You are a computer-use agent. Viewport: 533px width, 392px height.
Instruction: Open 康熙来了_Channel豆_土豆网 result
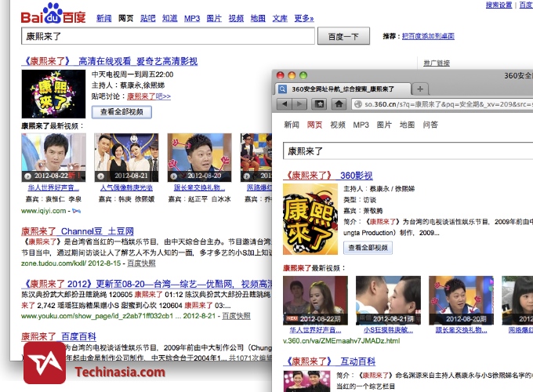(78, 231)
